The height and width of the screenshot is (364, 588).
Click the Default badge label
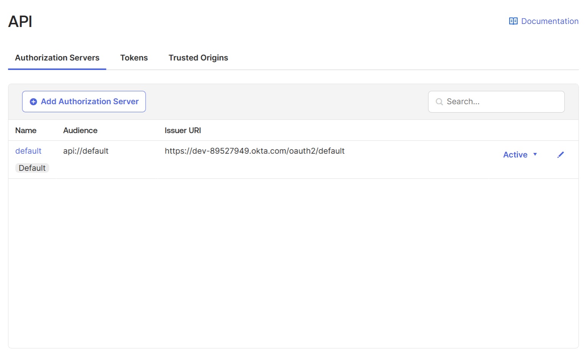(x=32, y=168)
